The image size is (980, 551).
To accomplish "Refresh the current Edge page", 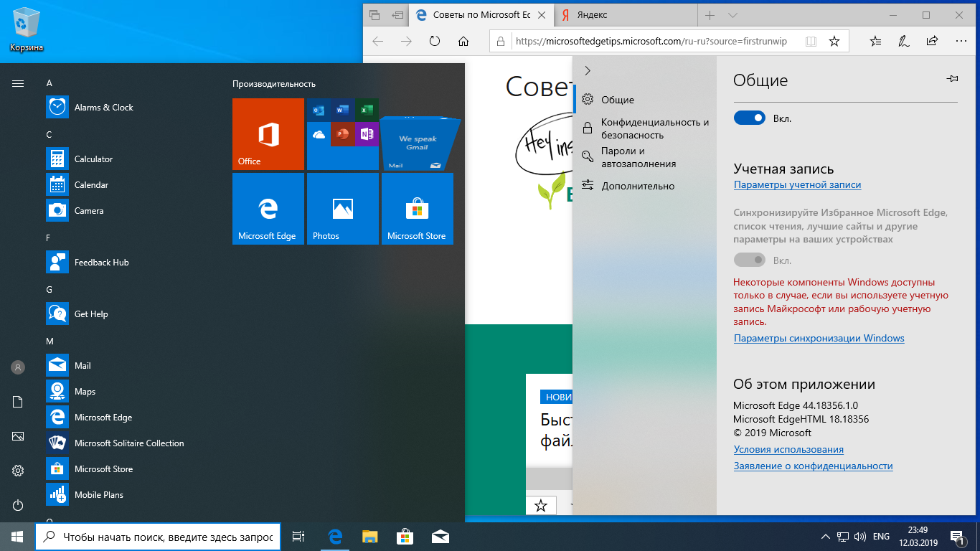I will point(435,41).
